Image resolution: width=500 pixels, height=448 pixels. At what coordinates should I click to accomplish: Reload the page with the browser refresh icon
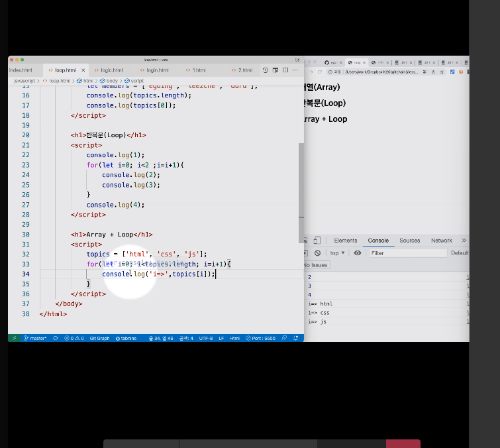[319, 72]
